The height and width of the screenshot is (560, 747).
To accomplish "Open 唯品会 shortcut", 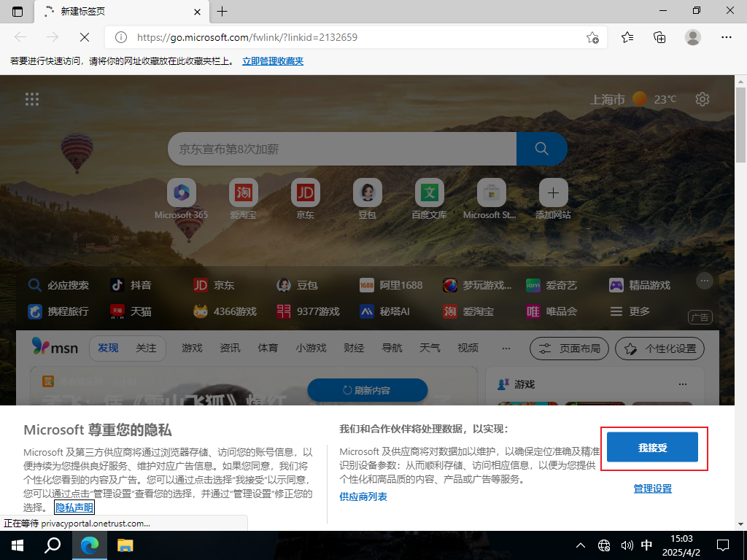I will [551, 311].
